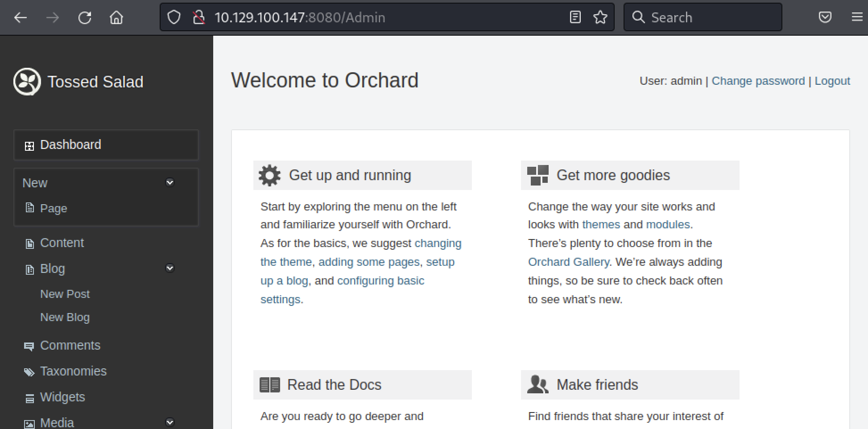Log out using the Logout link
This screenshot has width=868, height=429.
[x=832, y=81]
